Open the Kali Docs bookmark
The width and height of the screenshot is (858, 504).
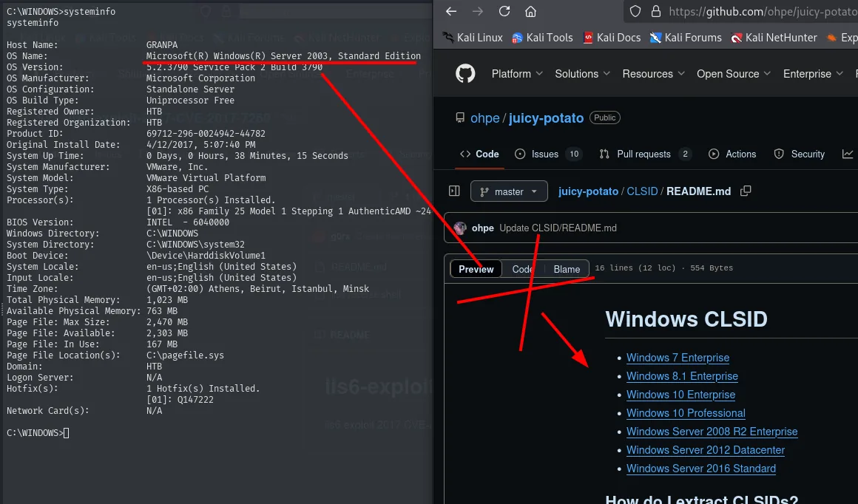(x=612, y=38)
